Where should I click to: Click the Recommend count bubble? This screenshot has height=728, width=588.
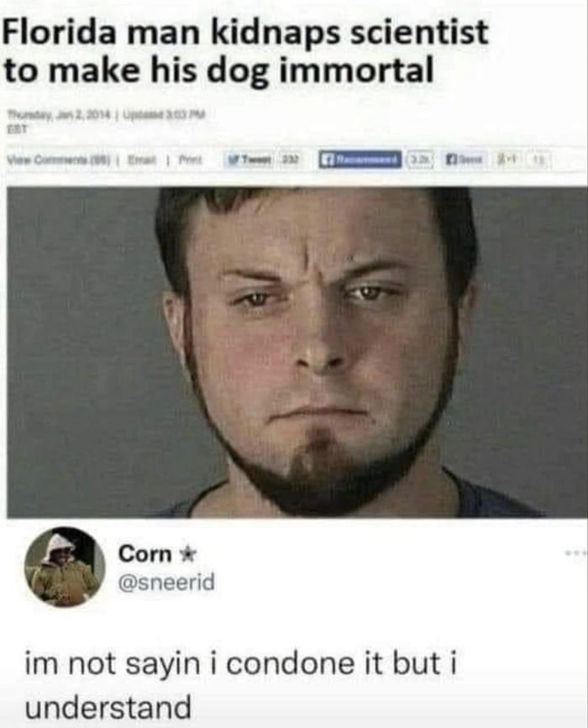coord(420,160)
